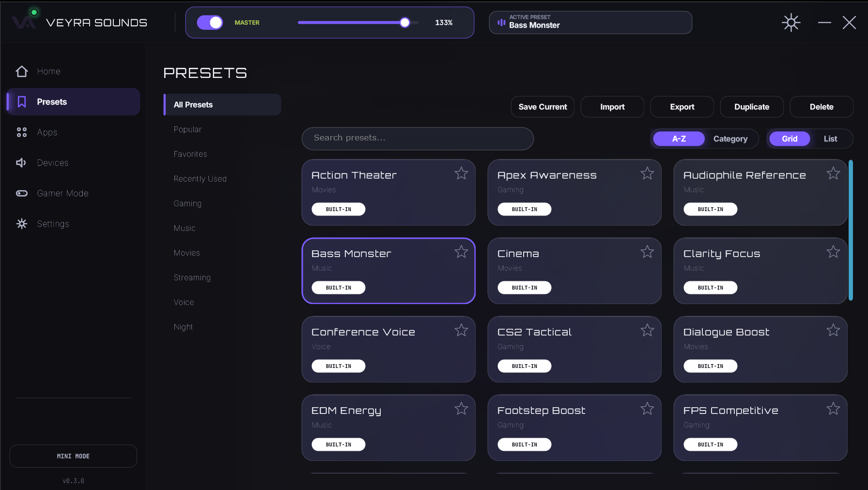Open the Active Preset Bass Monster selector
The image size is (868, 490).
point(590,22)
